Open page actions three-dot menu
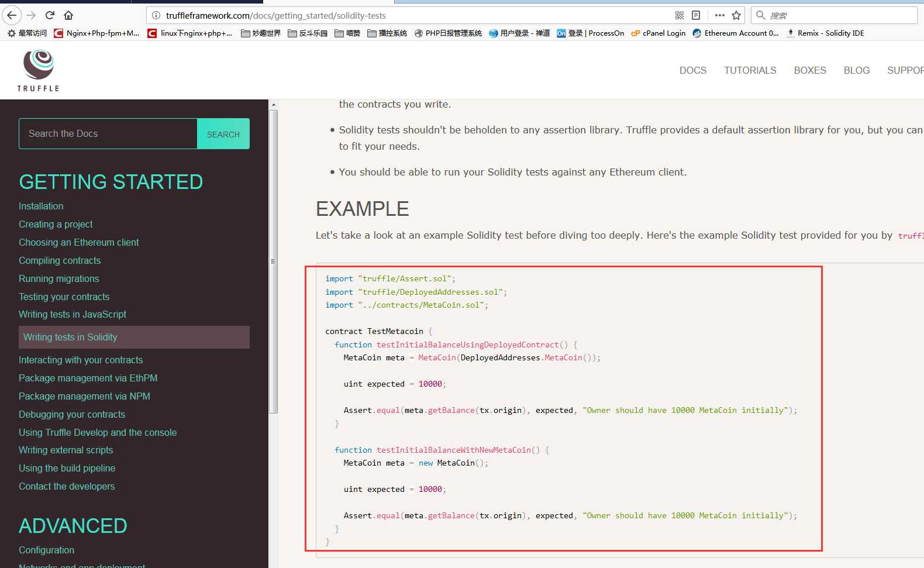 click(x=720, y=15)
